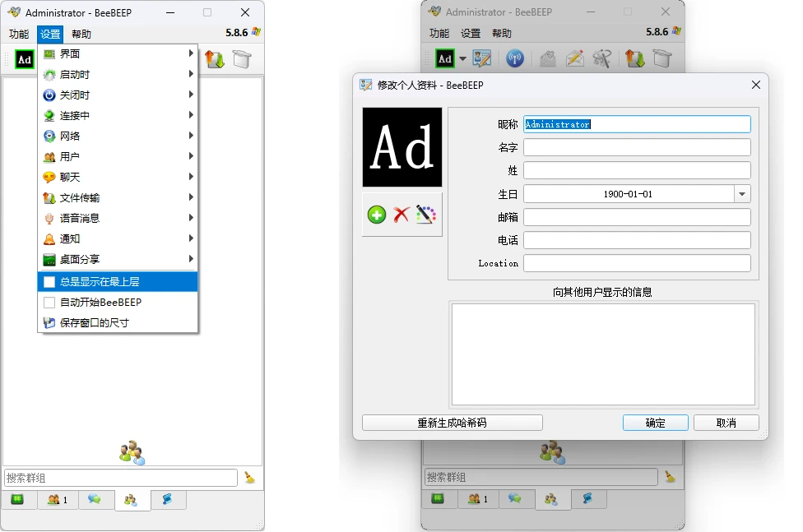Image resolution: width=803 pixels, height=532 pixels.
Task: Expand the 关闭时 submenu
Action: (118, 95)
